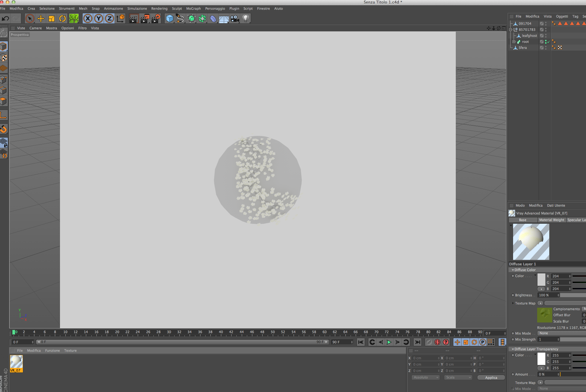Click the Diffuse Color gray swatch
The width and height of the screenshot is (586, 392).
tap(541, 279)
